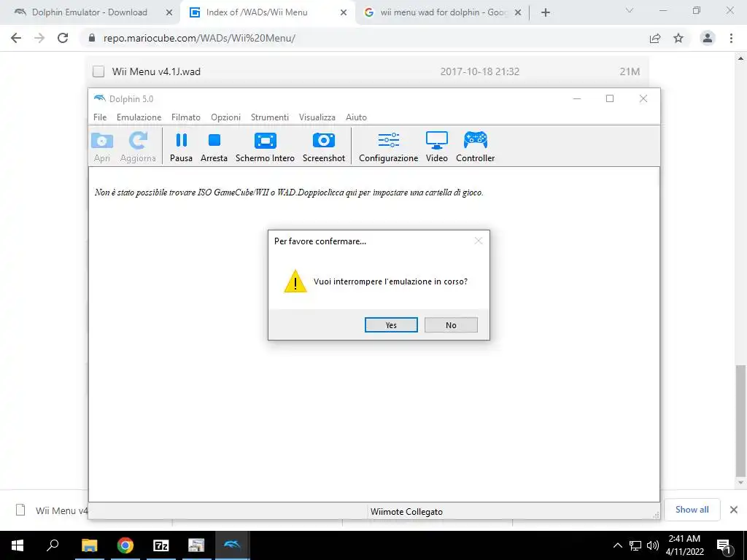Click the taskbar app right of 7-Zip
The image size is (747, 560).
pyautogui.click(x=196, y=545)
